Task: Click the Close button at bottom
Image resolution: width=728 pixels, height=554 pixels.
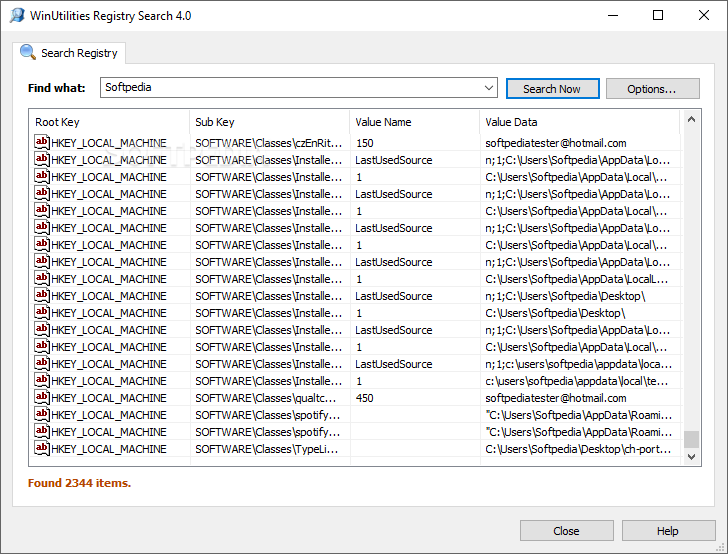Action: click(566, 530)
